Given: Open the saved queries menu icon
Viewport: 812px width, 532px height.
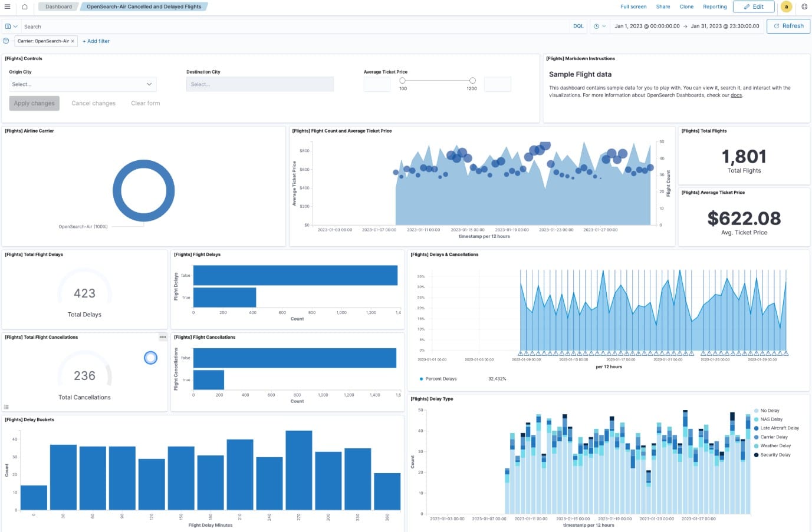Looking at the screenshot, I should [11, 27].
